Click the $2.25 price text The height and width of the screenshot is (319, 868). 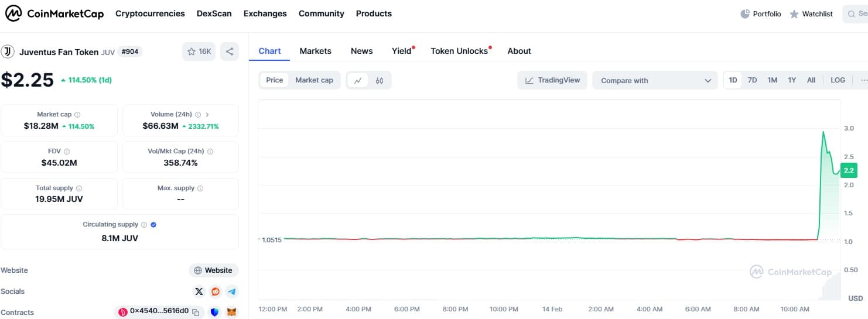point(28,80)
